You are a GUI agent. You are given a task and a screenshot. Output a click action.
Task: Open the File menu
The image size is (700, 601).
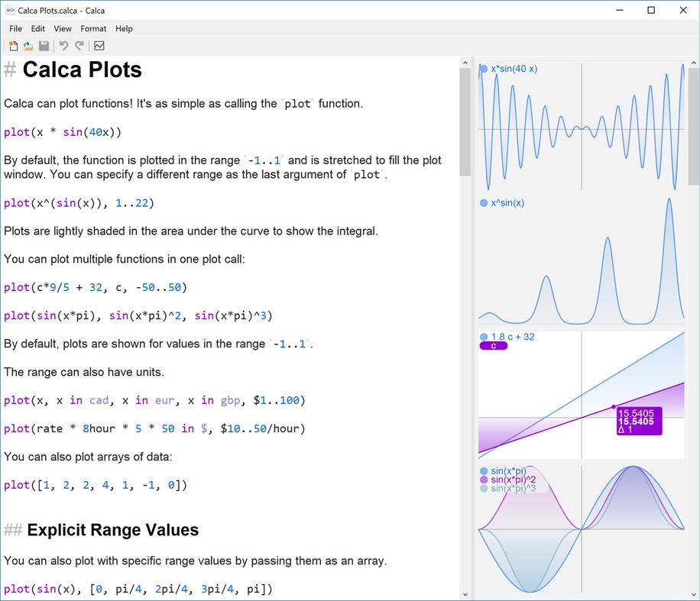(15, 28)
